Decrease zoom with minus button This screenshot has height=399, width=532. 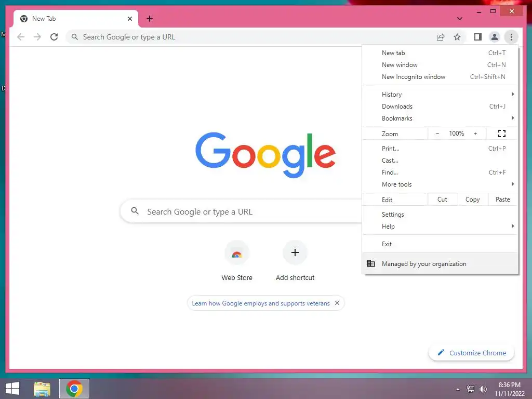pos(437,134)
